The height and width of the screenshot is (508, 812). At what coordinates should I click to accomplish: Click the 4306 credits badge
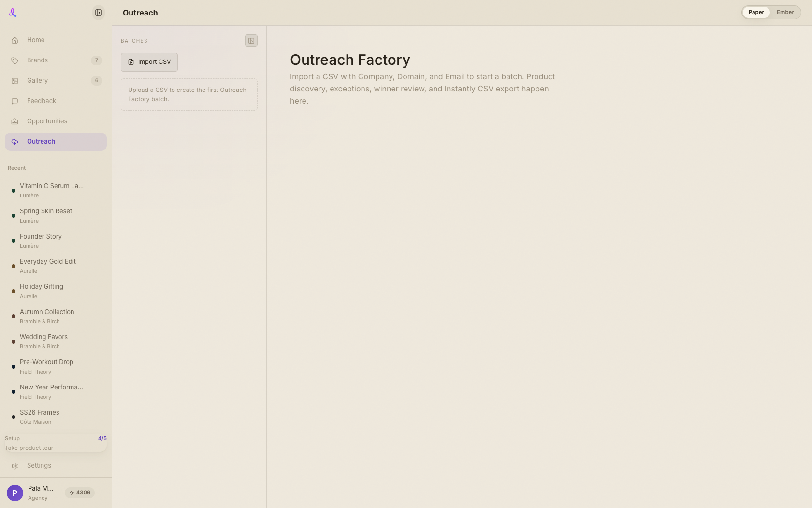(80, 493)
